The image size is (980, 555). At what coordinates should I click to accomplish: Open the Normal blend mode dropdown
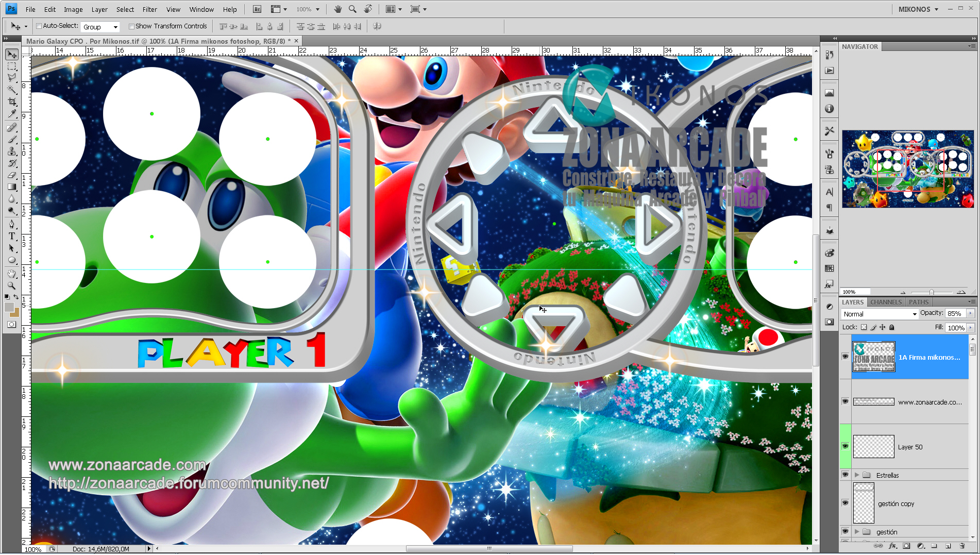pyautogui.click(x=880, y=314)
